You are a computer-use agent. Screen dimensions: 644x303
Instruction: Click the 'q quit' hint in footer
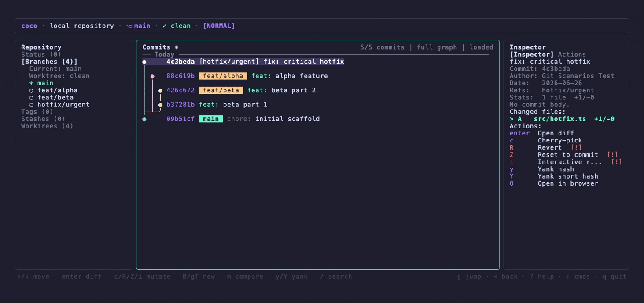[x=615, y=277]
